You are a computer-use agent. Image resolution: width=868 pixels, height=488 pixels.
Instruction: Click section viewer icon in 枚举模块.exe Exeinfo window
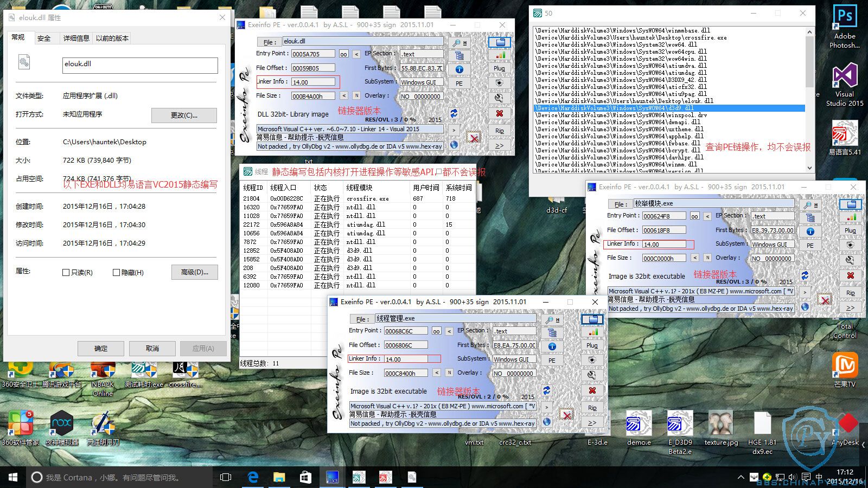click(x=810, y=218)
